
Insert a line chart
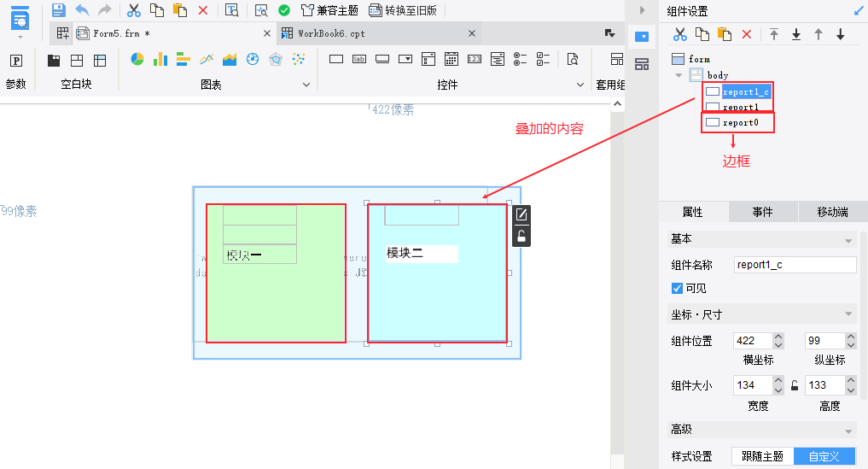(x=207, y=59)
